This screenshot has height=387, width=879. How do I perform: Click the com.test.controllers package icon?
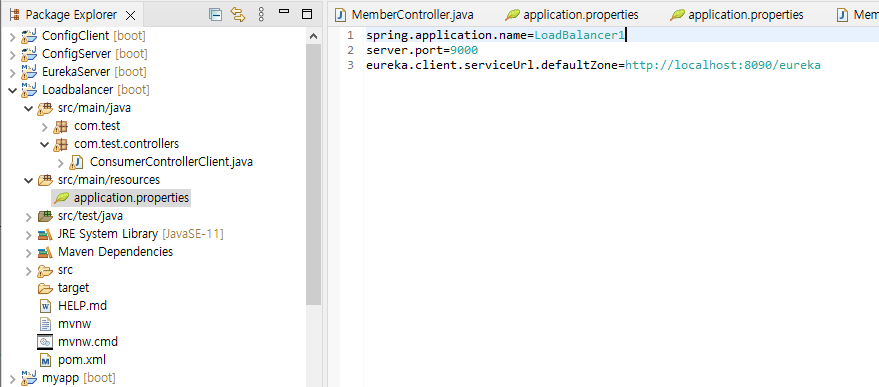click(61, 144)
